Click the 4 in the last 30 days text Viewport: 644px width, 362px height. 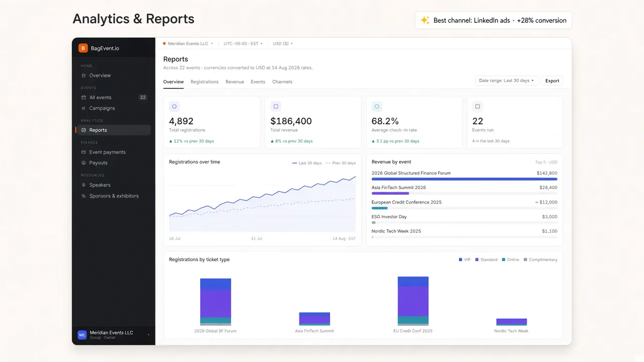tap(491, 141)
